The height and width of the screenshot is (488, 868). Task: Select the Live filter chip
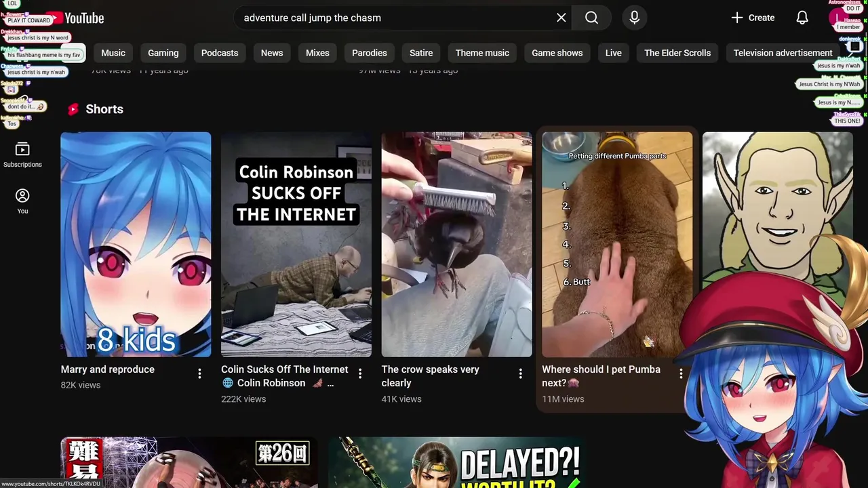[614, 53]
